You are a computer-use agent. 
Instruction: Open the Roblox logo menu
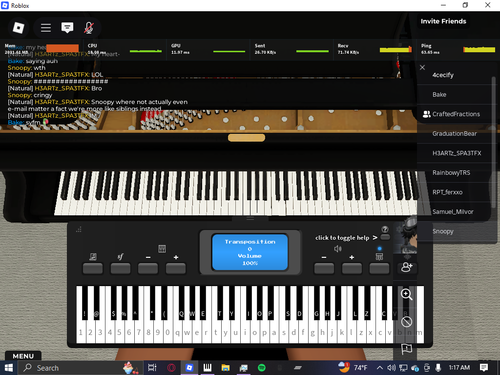pos(18,28)
